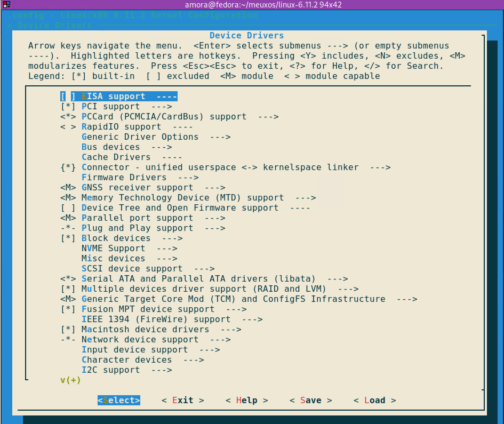Open Generic Driver Options submenu arrow

(220, 137)
